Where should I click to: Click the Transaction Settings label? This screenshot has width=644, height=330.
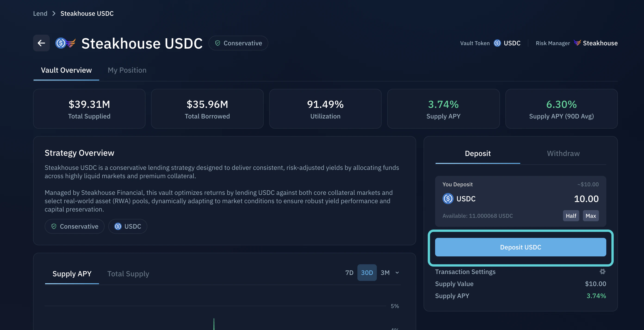(465, 272)
